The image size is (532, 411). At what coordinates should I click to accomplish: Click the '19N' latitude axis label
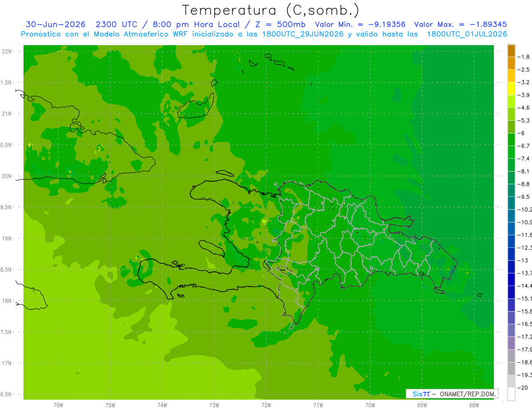click(7, 239)
